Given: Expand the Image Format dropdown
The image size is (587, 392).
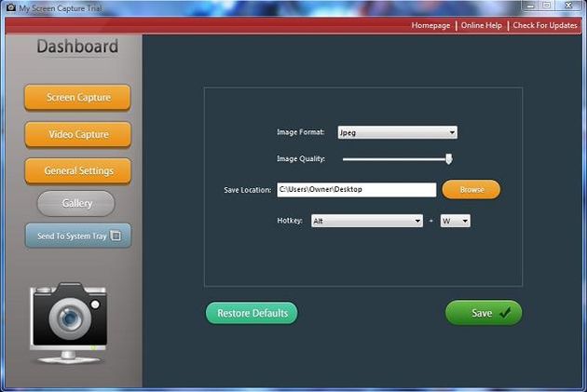Looking at the screenshot, I should [x=397, y=132].
